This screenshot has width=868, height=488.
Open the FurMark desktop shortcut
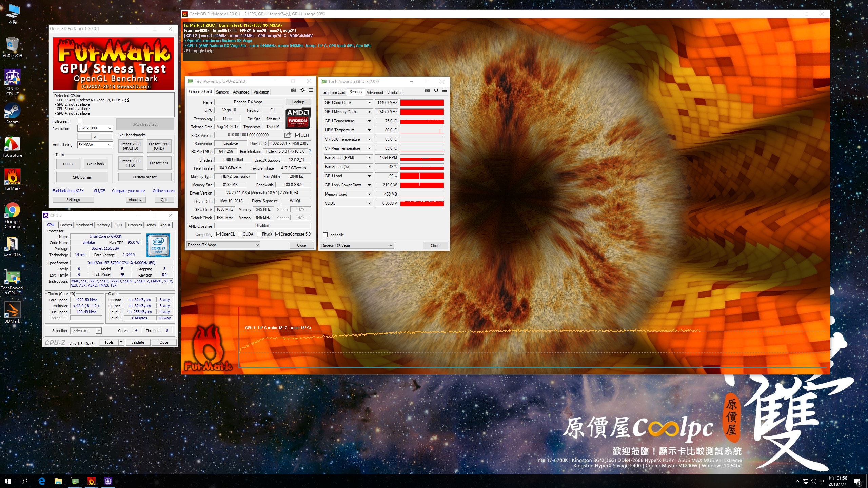coord(13,180)
